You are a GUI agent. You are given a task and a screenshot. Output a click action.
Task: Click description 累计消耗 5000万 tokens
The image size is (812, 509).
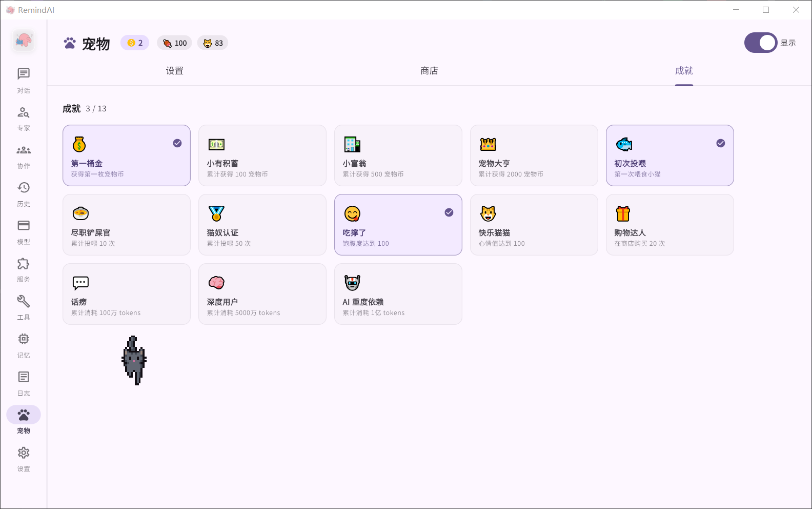243,313
